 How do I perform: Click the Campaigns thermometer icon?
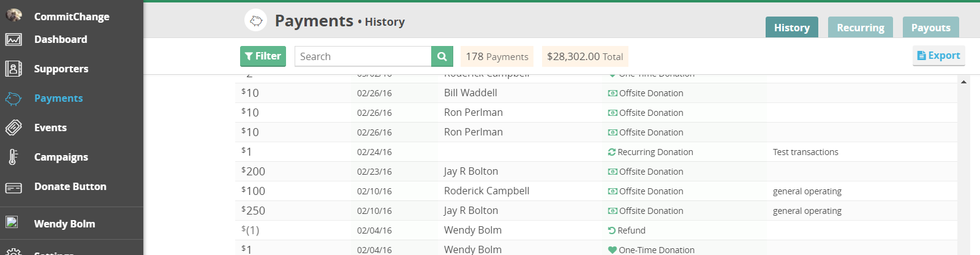point(13,157)
